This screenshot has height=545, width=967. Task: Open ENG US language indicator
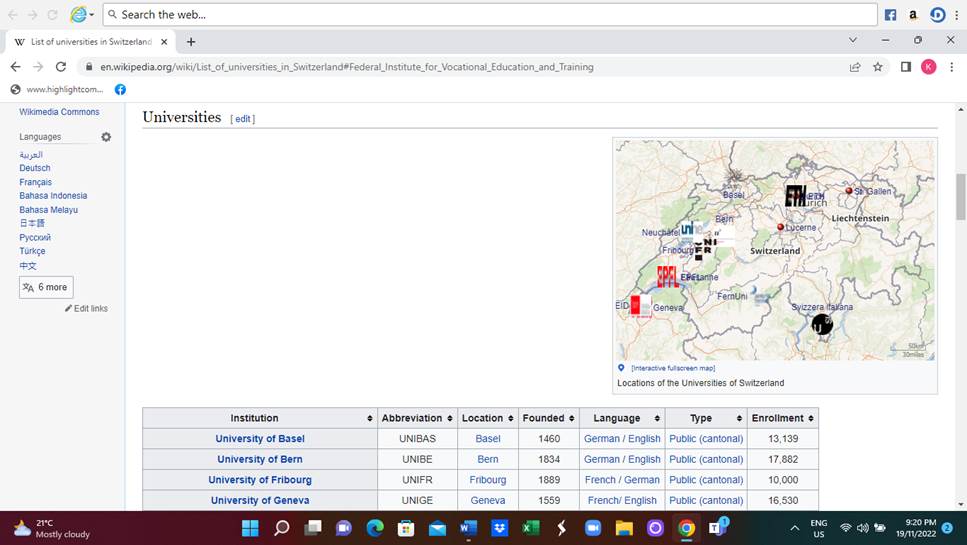(x=818, y=528)
